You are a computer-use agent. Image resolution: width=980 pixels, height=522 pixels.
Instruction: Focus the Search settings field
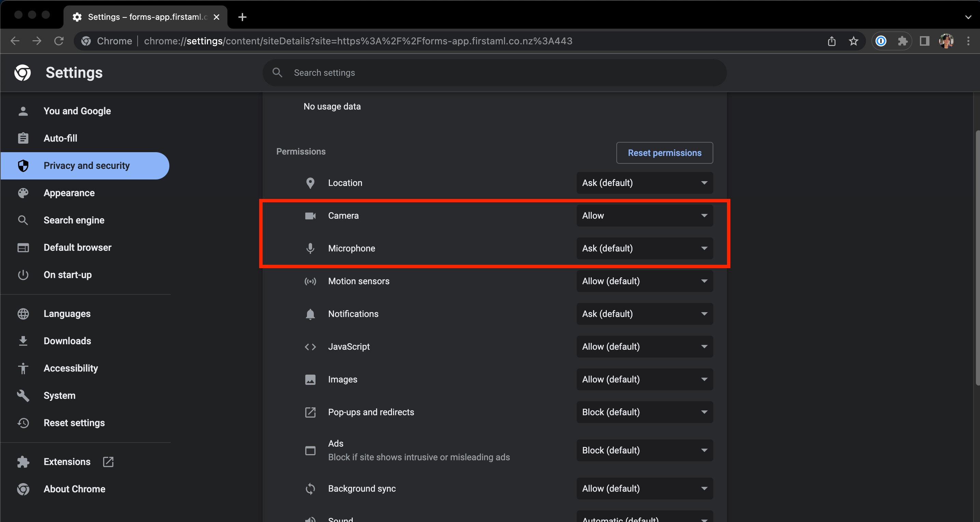pos(494,73)
